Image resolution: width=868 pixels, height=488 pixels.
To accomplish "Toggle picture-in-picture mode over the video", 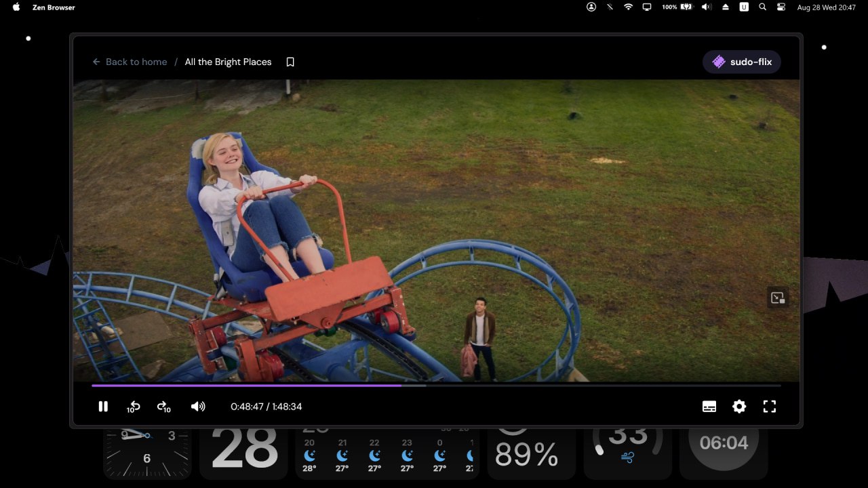I will click(x=778, y=298).
